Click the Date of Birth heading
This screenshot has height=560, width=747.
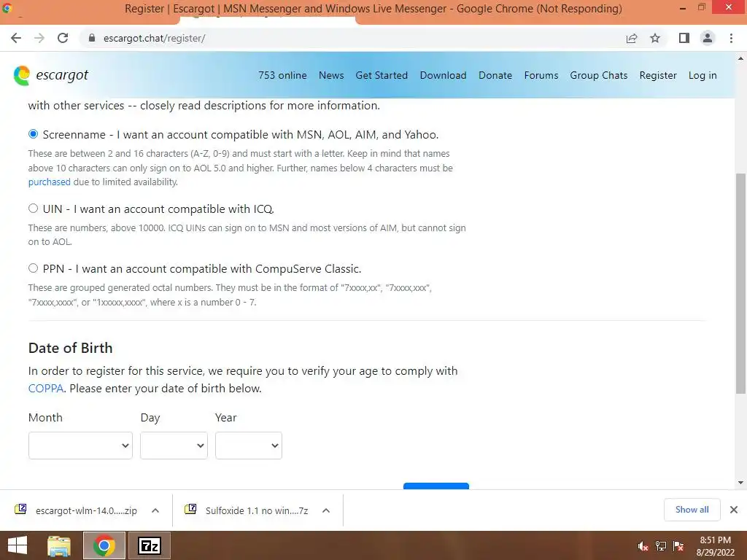coord(71,348)
